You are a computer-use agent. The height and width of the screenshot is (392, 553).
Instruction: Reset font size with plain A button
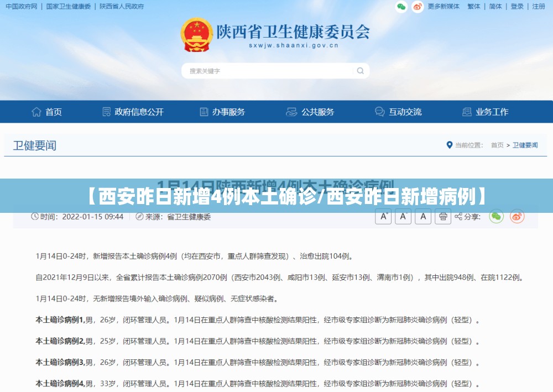[423, 216]
